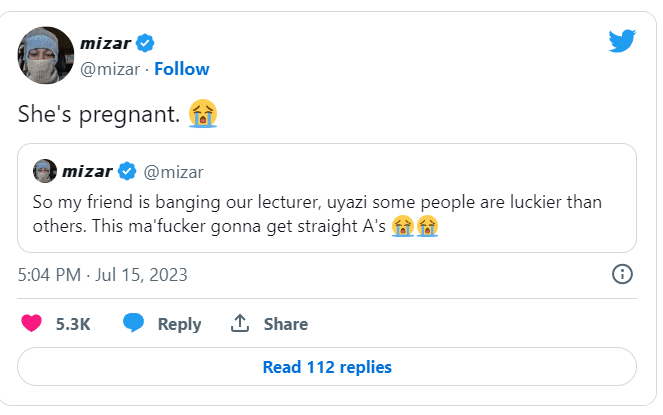Click the reply speech bubble icon
This screenshot has height=415, width=663.
click(x=134, y=323)
